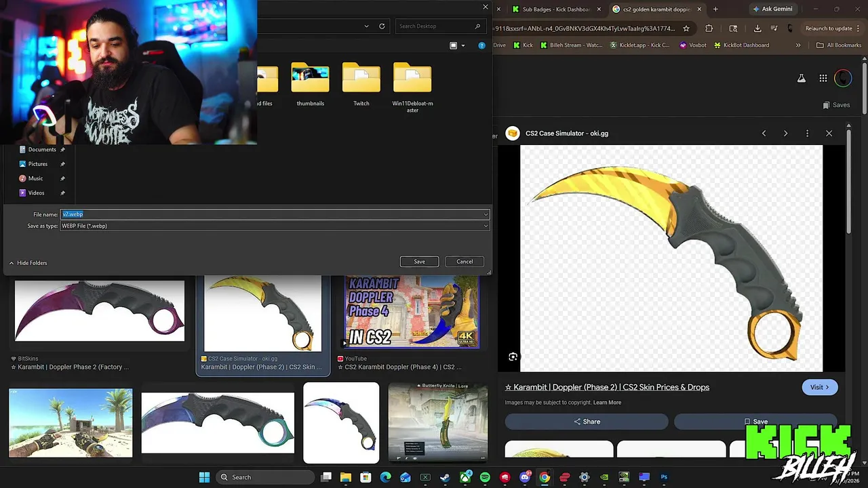The height and width of the screenshot is (488, 868).
Task: Open File Explorer from the taskbar
Action: point(346,477)
